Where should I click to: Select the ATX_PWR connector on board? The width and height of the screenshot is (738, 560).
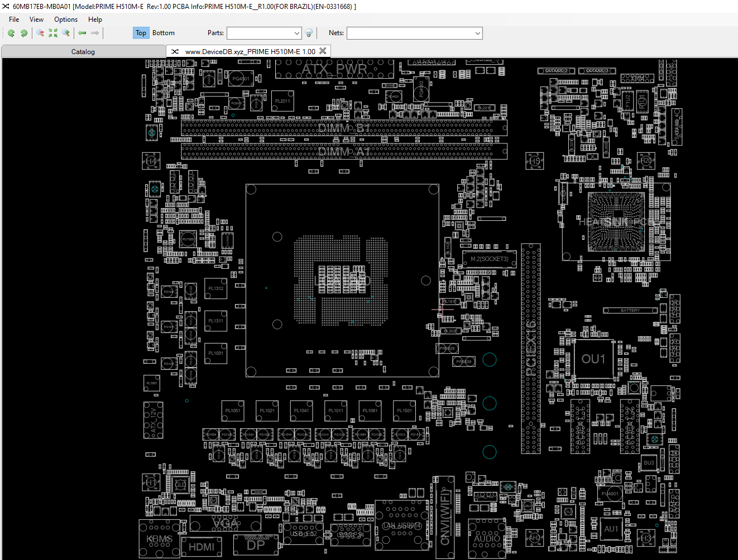point(334,70)
